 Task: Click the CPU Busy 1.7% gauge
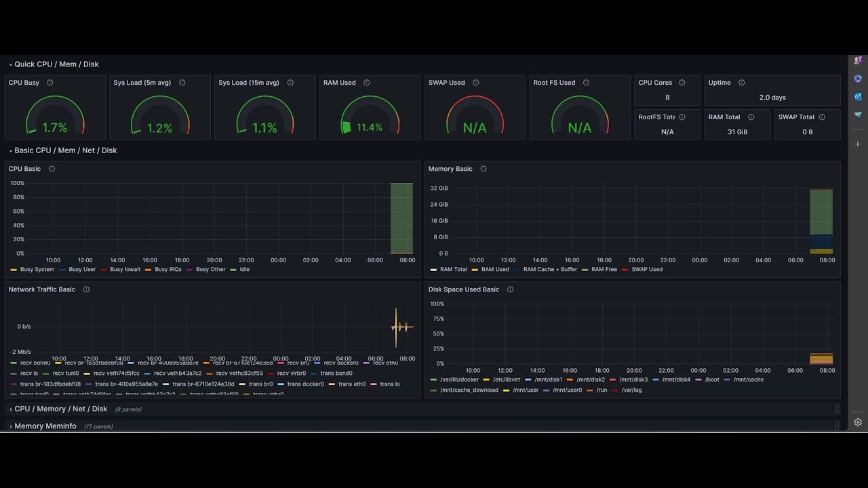[55, 117]
